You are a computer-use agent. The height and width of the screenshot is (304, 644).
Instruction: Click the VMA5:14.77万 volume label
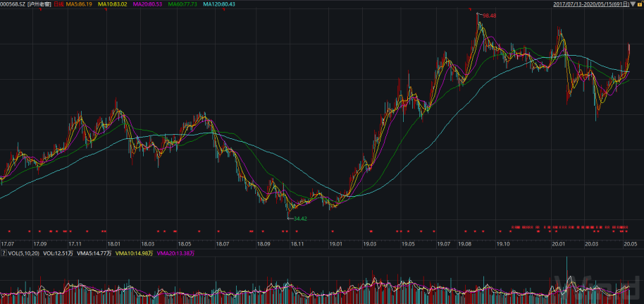tap(93, 253)
